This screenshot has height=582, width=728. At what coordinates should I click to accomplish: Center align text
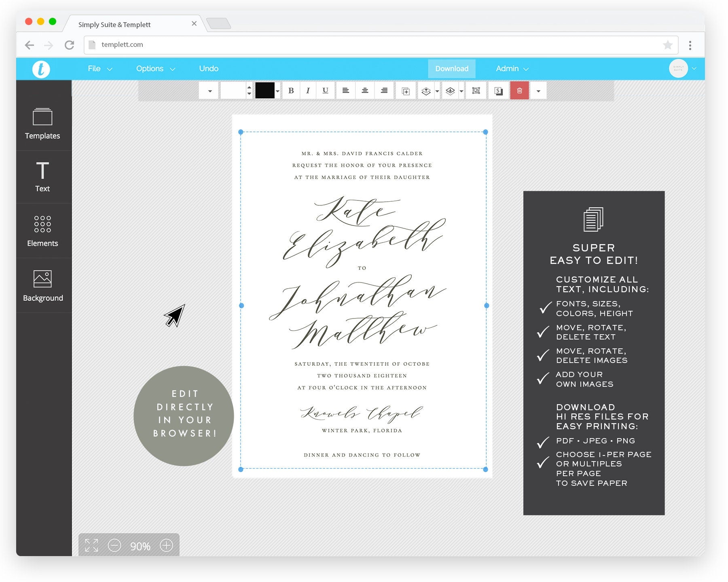click(x=365, y=91)
